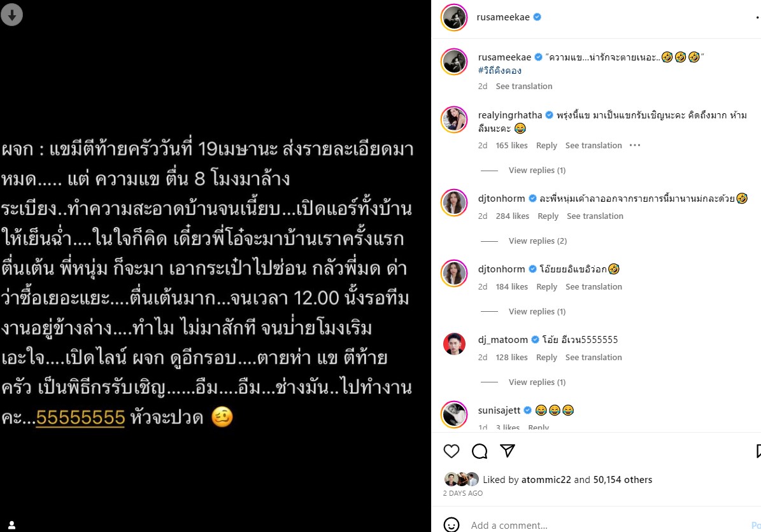The image size is (761, 532).
Task: Open the comment speech bubble icon
Action: coord(480,451)
